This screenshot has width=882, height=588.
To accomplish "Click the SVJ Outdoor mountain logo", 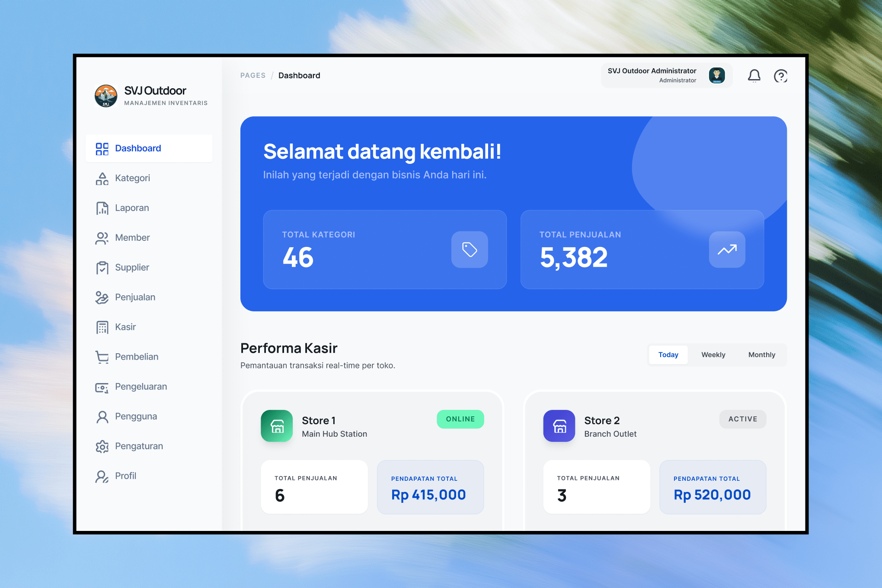I will [106, 96].
